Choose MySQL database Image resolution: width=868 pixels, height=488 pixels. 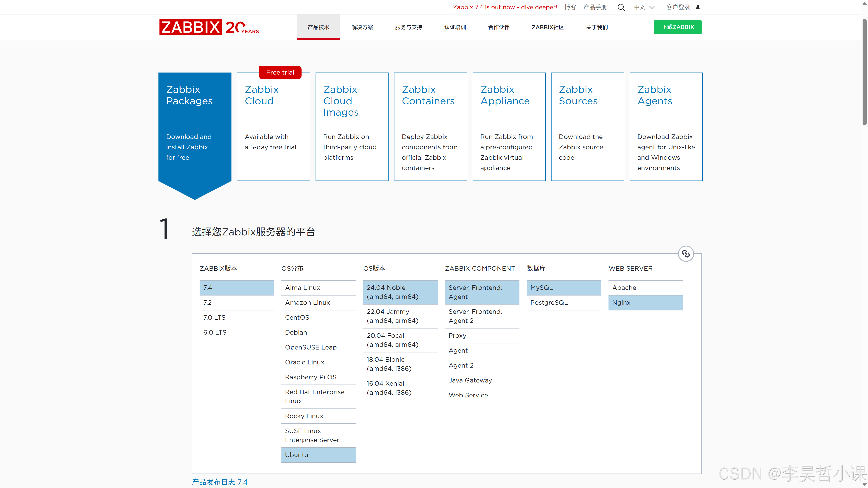click(x=564, y=288)
